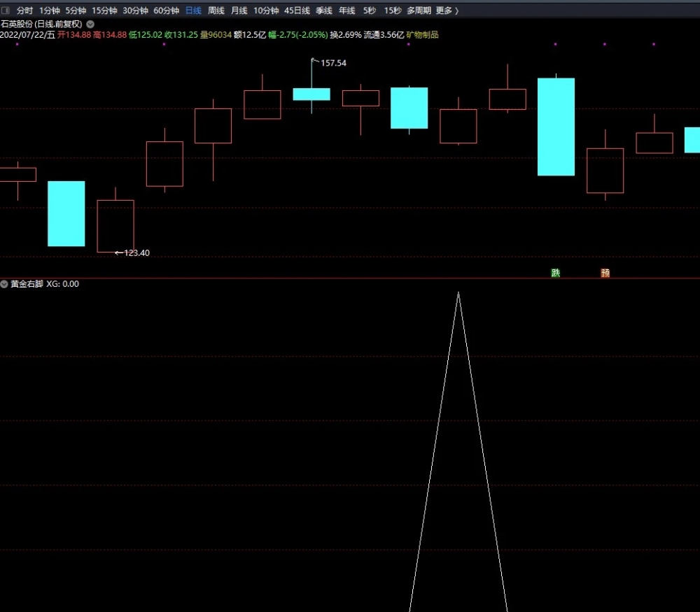Select the 15秒 period tab
The width and height of the screenshot is (700, 612).
point(393,10)
